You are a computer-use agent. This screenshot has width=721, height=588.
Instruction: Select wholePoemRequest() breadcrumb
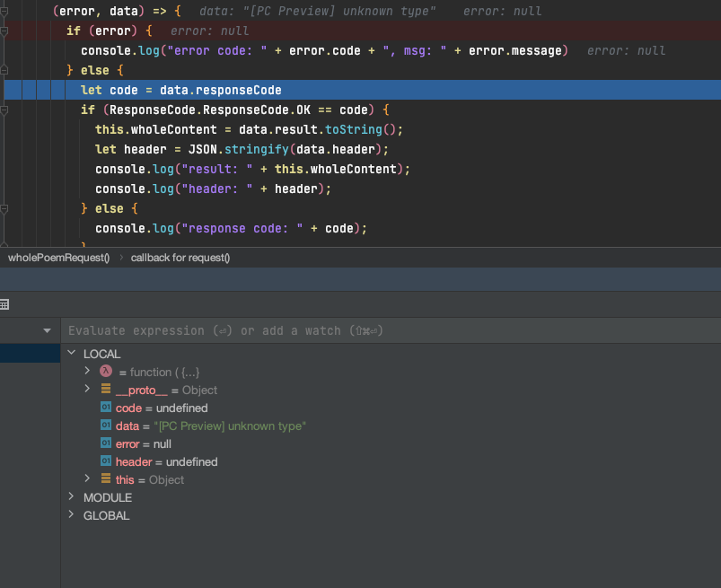(59, 258)
